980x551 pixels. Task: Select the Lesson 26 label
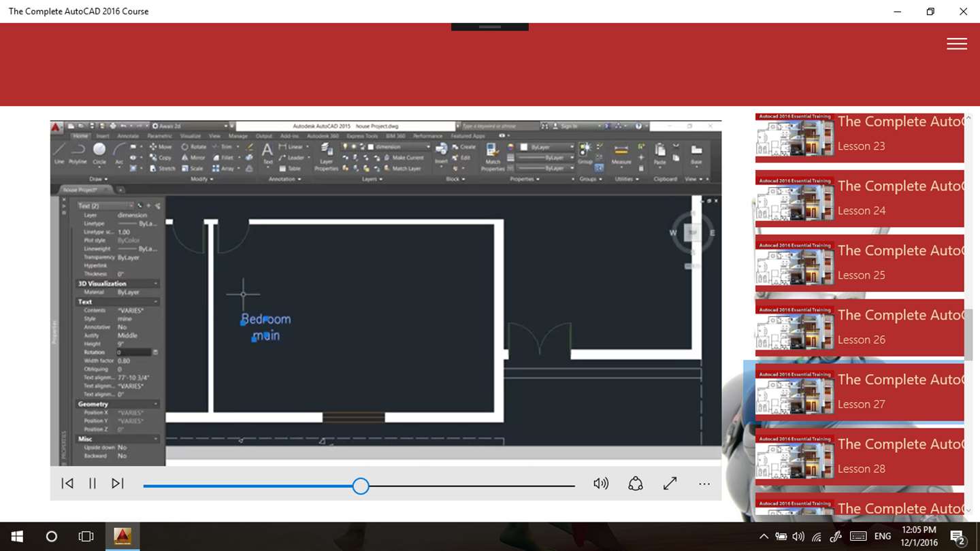[x=862, y=340]
